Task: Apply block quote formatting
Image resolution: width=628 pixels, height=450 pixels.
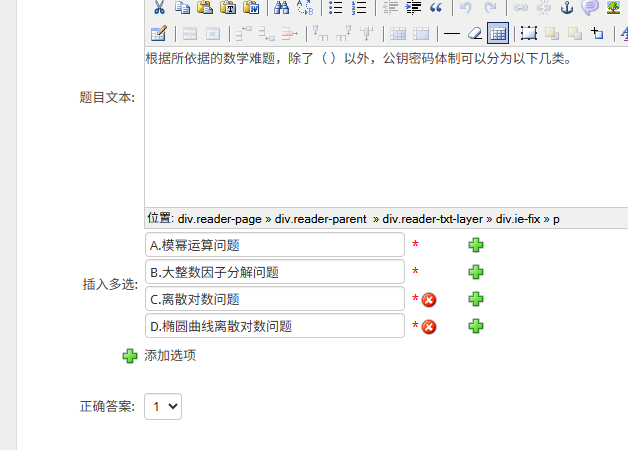Action: click(436, 8)
